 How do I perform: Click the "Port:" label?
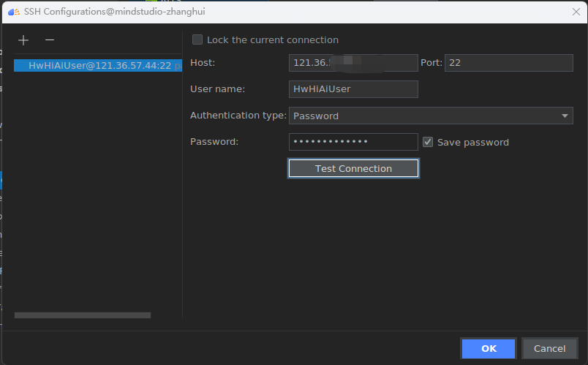coord(431,63)
